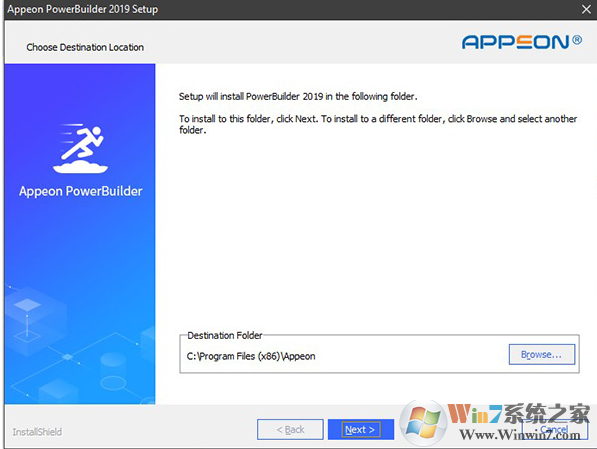This screenshot has height=449, width=597.
Task: Click the Appeon PowerBuilder sidebar title
Action: coord(81,191)
